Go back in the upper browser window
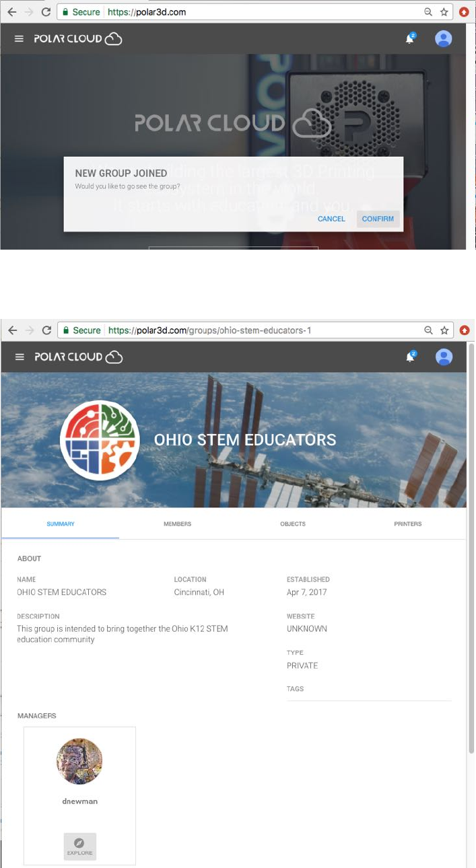 (11, 12)
